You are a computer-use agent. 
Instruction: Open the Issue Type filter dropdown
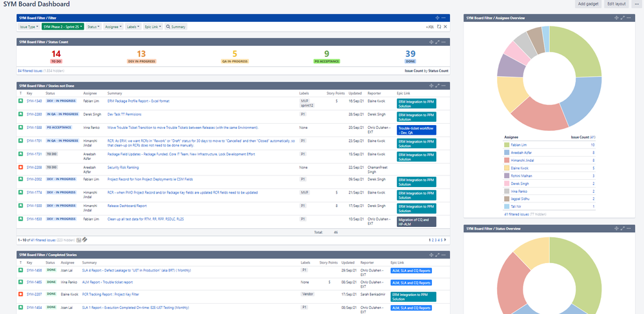tap(29, 26)
